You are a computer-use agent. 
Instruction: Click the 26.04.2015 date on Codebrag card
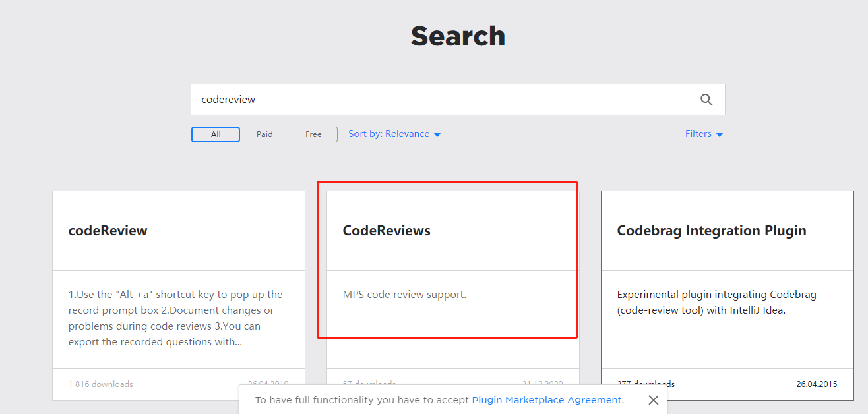817,384
